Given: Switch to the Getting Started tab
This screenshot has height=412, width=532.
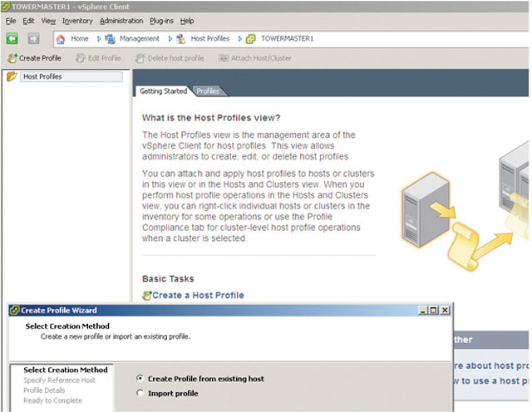Looking at the screenshot, I should point(164,91).
